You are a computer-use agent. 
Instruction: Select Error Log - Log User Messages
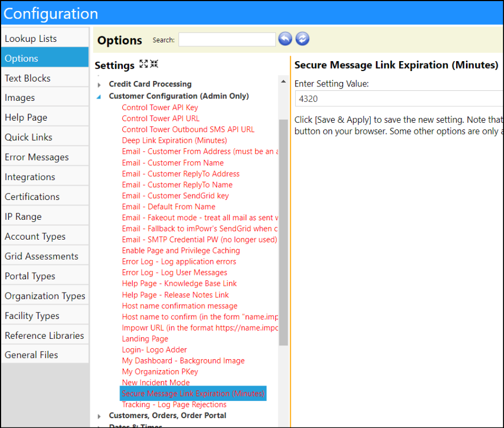(175, 273)
